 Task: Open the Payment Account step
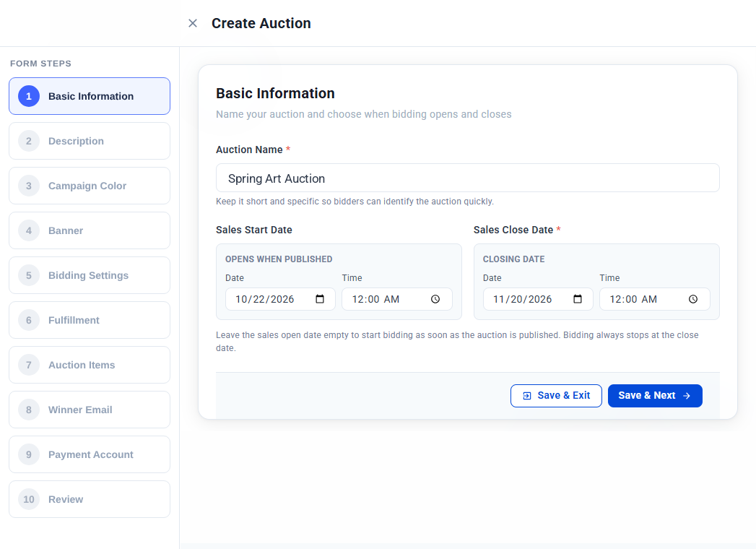click(x=90, y=454)
